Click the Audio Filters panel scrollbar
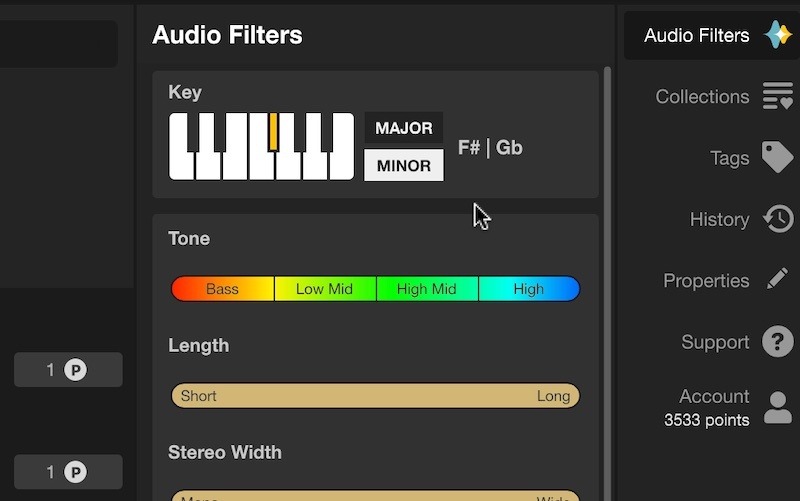Image resolution: width=800 pixels, height=501 pixels. 606,250
